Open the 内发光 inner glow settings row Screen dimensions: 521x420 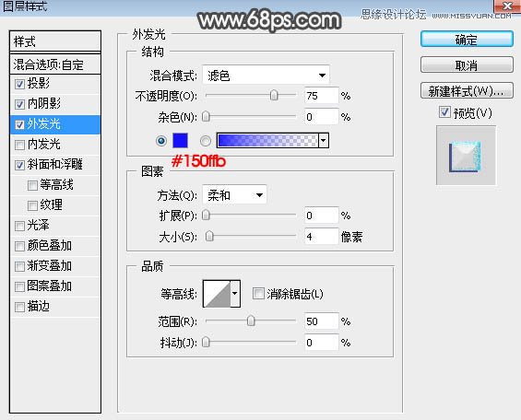55,145
